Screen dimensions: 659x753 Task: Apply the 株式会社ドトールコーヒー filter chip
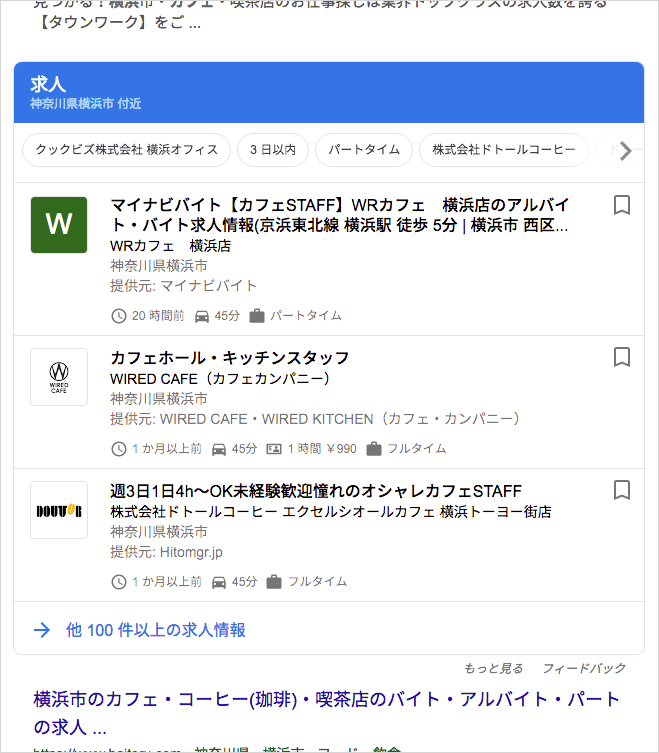(x=503, y=150)
